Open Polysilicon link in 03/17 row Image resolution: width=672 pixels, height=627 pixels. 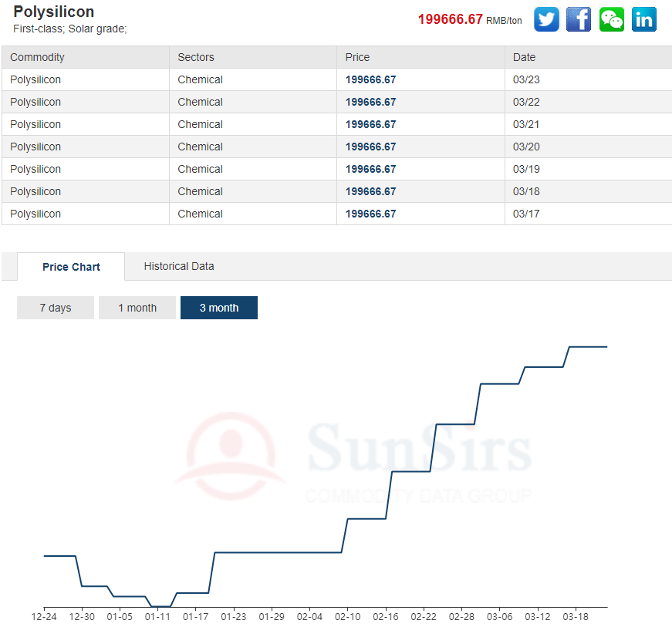35,214
